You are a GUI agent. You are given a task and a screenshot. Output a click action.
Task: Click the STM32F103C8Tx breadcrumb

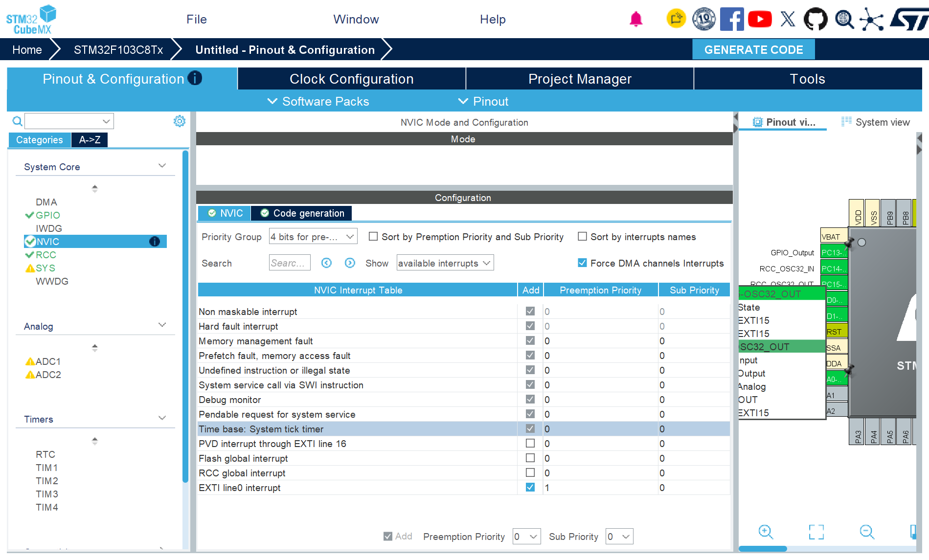[x=118, y=49]
